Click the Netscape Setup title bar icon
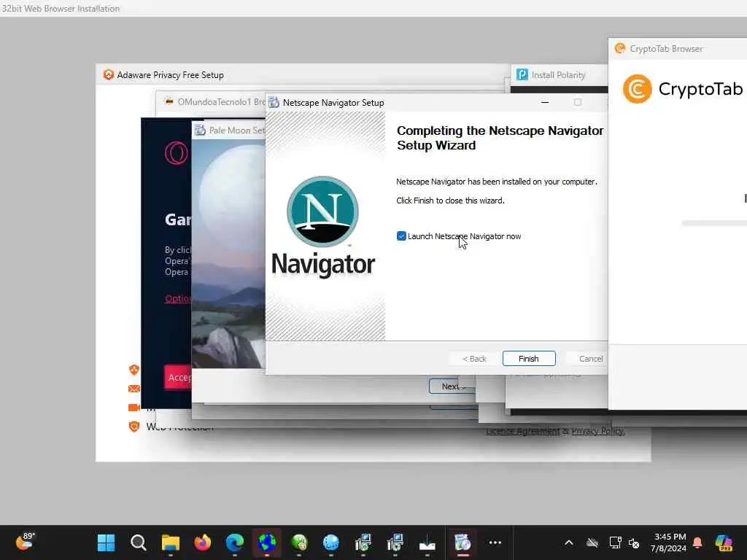The width and height of the screenshot is (747, 560). tap(274, 102)
